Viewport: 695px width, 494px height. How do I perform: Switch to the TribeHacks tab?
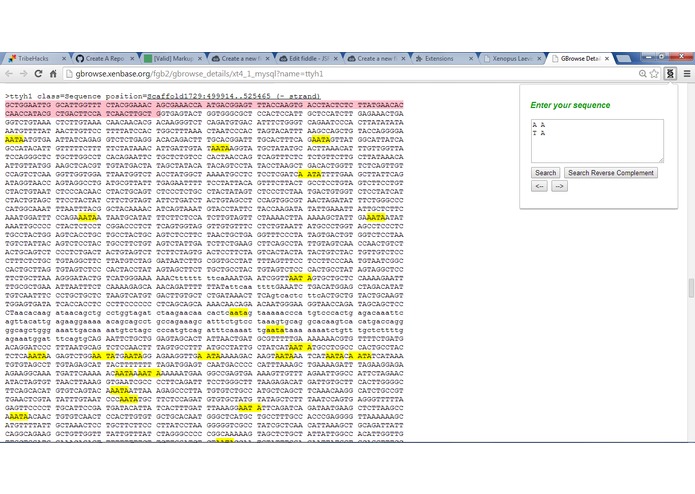[x=37, y=58]
